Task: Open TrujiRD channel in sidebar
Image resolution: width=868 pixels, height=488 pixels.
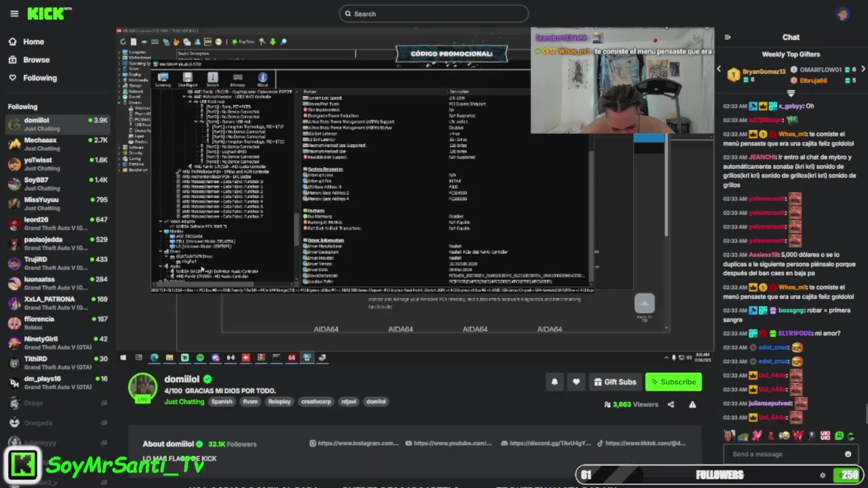Action: click(x=58, y=263)
